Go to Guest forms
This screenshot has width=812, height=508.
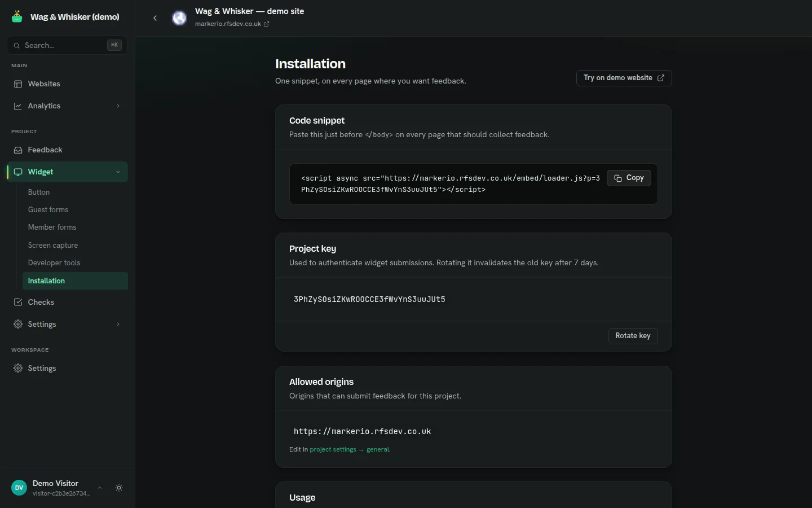[x=75, y=210]
